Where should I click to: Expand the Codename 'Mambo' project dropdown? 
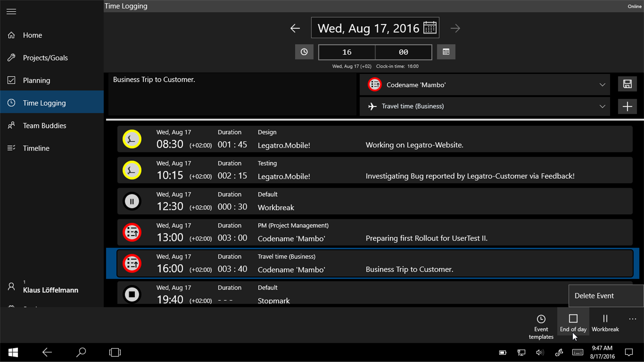tap(485, 84)
